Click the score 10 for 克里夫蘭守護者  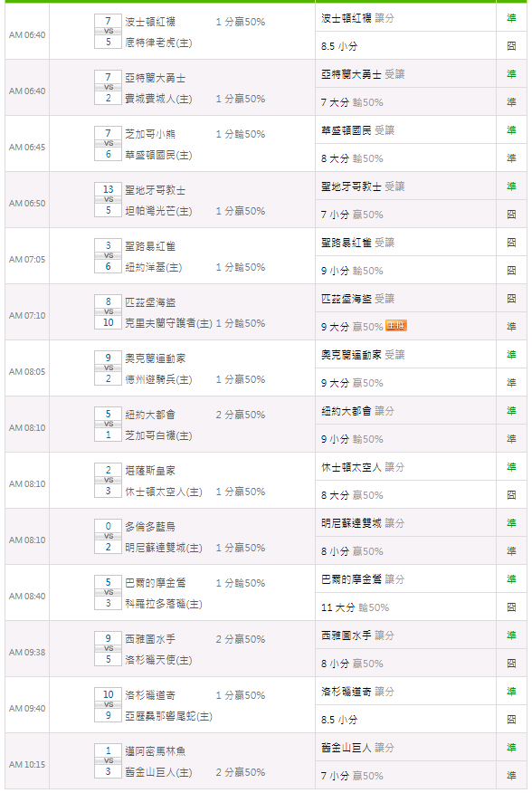[109, 322]
